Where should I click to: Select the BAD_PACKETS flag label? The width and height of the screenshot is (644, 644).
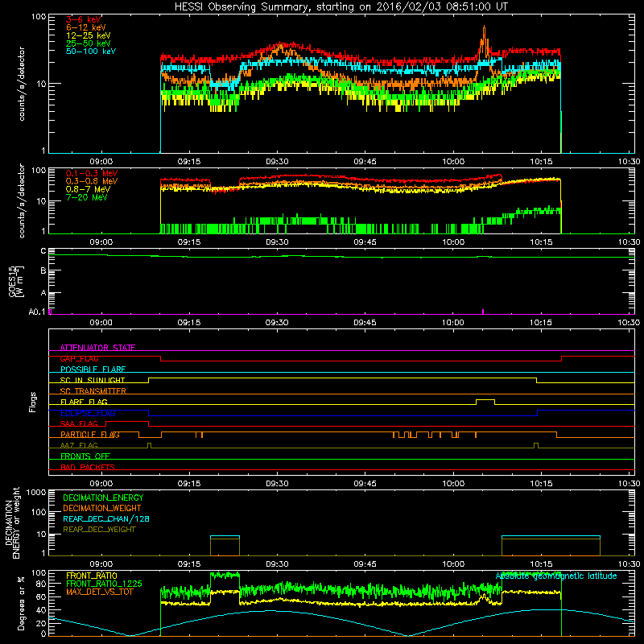coord(88,467)
